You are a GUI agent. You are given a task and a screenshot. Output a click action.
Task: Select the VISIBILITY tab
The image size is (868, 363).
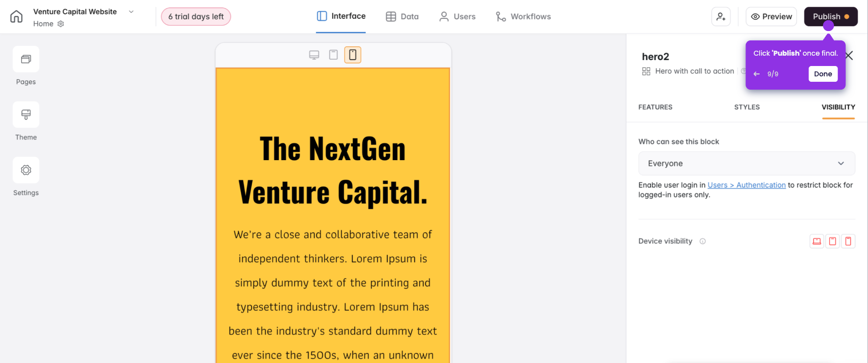(x=838, y=107)
